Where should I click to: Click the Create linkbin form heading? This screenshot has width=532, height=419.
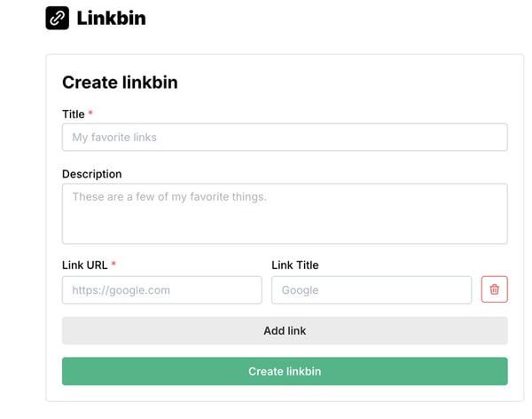[120, 83]
